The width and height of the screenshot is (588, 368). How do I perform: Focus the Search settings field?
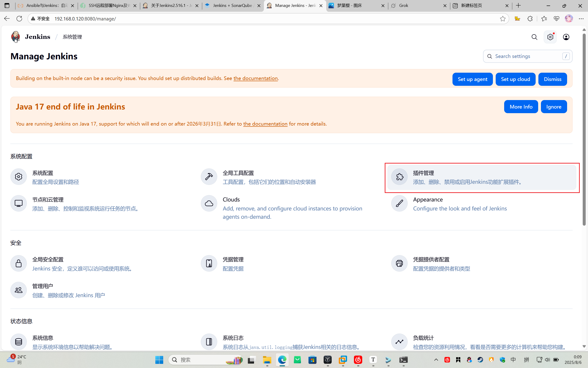(528, 56)
